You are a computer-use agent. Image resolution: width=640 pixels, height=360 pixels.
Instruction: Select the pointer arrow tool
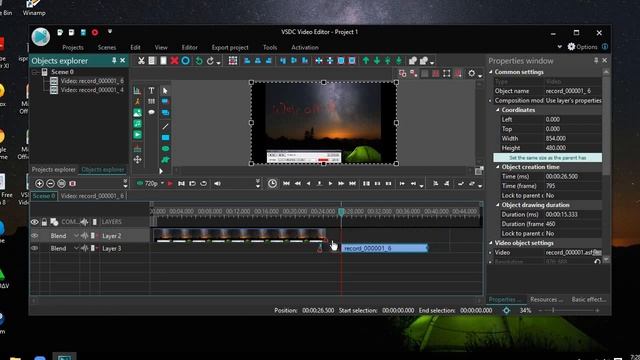(165, 91)
